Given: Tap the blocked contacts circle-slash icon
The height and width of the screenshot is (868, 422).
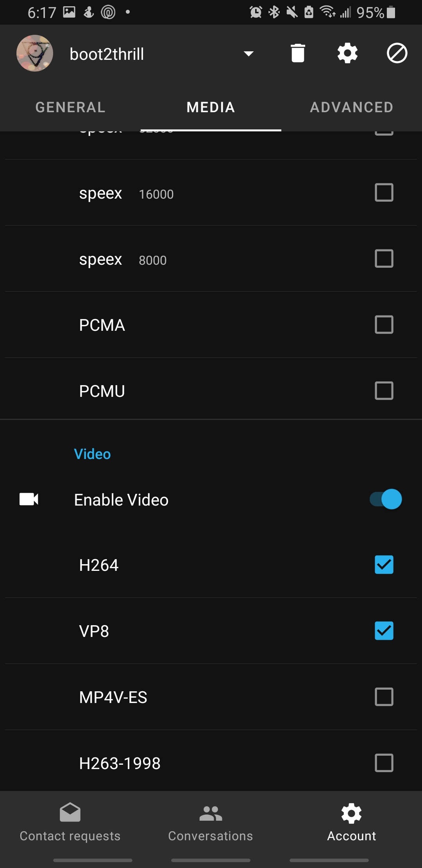Looking at the screenshot, I should tap(397, 53).
